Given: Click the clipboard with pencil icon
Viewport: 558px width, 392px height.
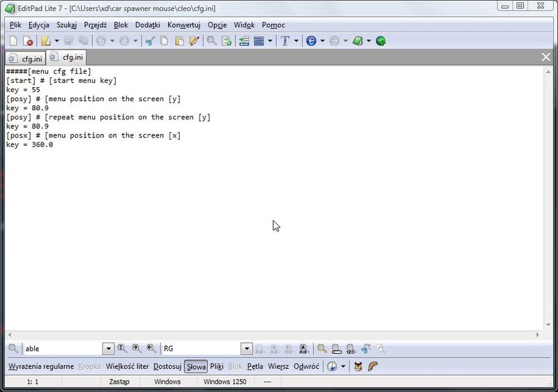Looking at the screenshot, I should [194, 41].
